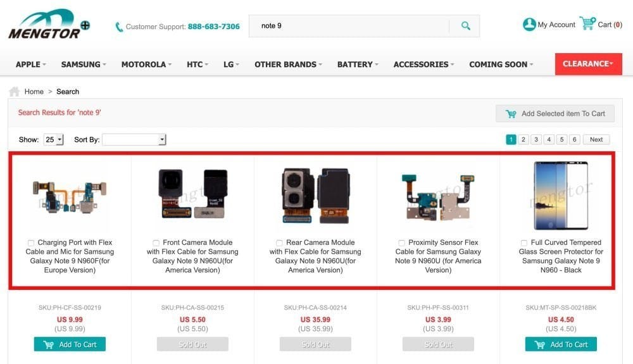Open the Show 25 items dropdown
Viewport: 633px width, 364px height.
(x=54, y=140)
